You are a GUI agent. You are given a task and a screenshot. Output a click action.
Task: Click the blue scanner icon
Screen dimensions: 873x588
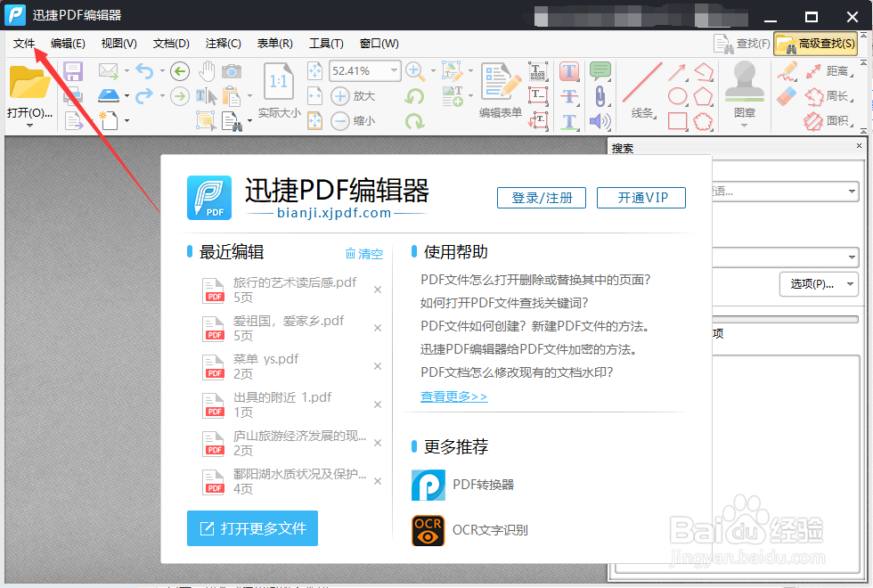pyautogui.click(x=109, y=96)
